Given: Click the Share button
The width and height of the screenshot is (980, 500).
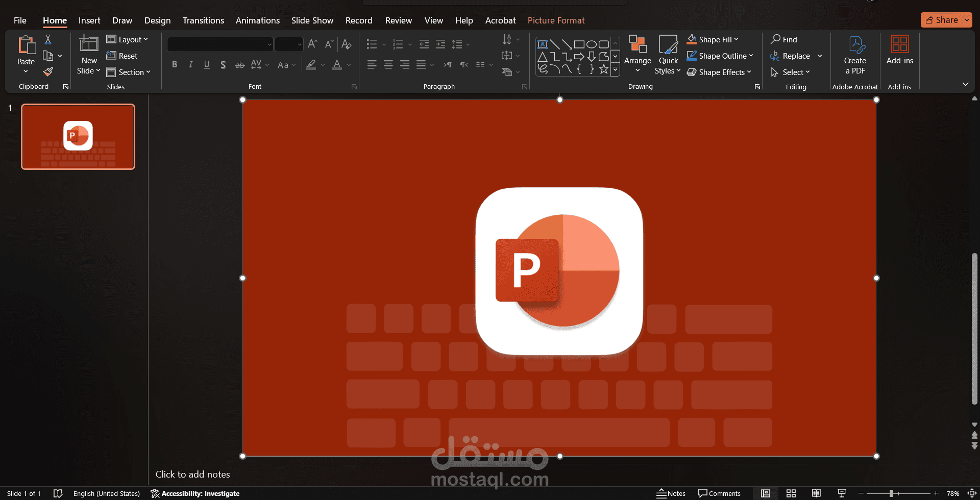Looking at the screenshot, I should (x=946, y=20).
